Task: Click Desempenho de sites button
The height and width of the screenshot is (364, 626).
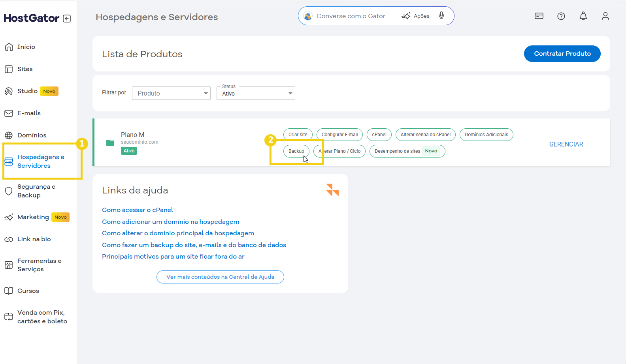Action: click(x=407, y=151)
